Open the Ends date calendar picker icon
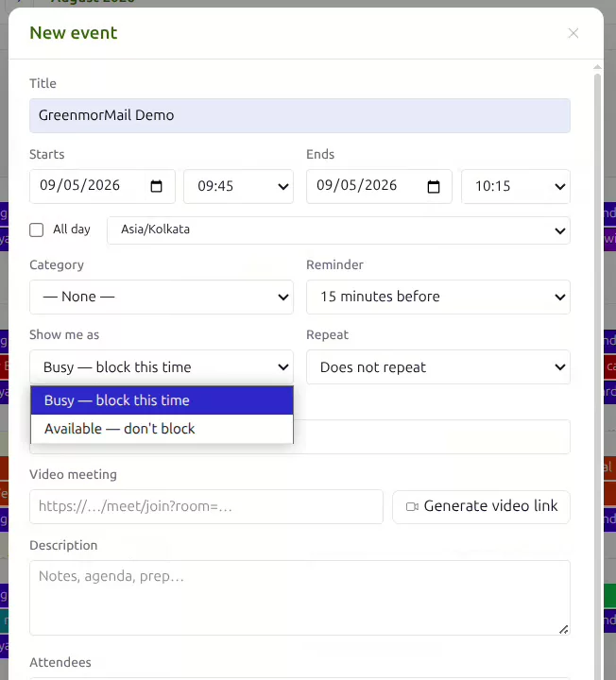The image size is (616, 680). (434, 186)
